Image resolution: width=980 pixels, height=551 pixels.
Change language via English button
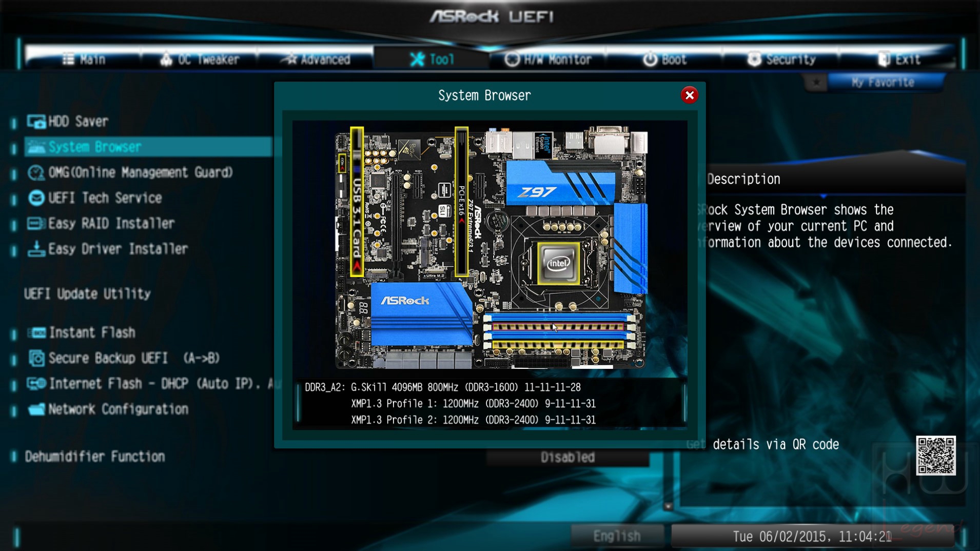point(617,536)
